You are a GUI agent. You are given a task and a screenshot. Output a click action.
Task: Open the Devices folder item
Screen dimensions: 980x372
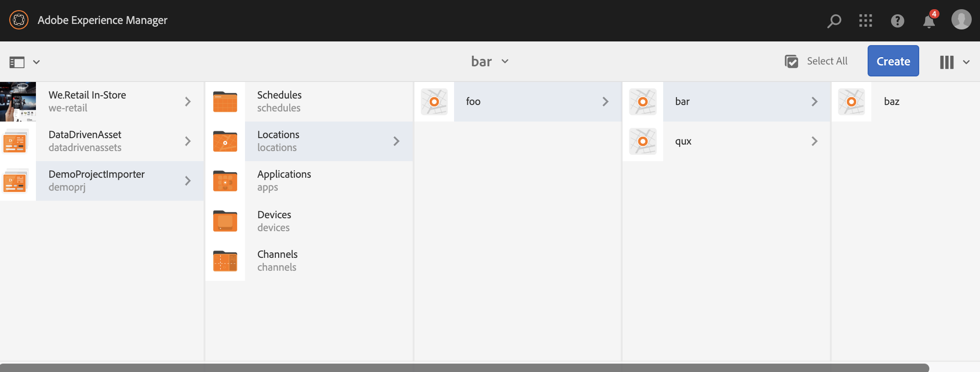(309, 221)
